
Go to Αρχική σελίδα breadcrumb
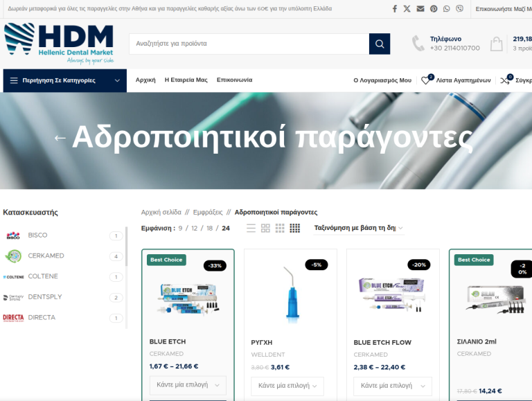(161, 213)
